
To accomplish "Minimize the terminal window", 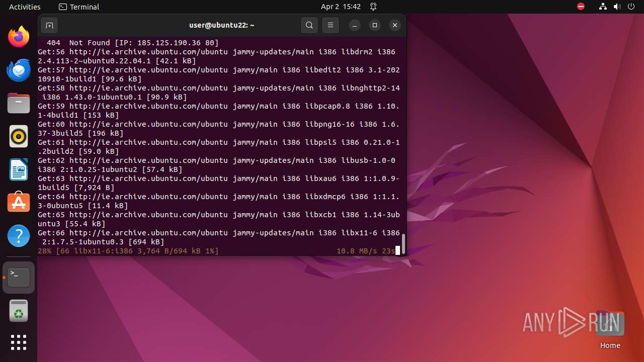I will 355,25.
